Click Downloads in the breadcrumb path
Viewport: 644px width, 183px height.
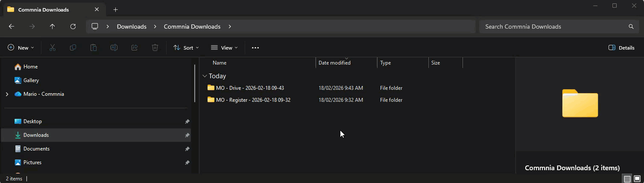(x=132, y=27)
